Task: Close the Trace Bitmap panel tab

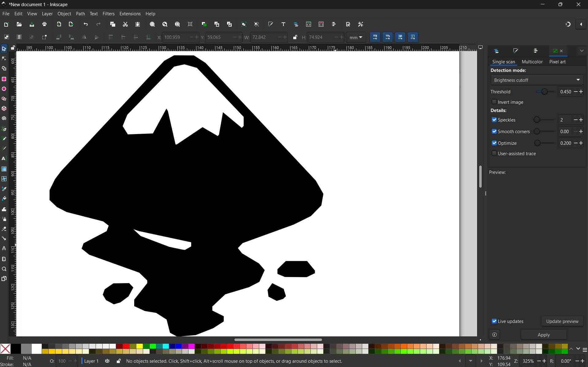Action: [x=561, y=51]
